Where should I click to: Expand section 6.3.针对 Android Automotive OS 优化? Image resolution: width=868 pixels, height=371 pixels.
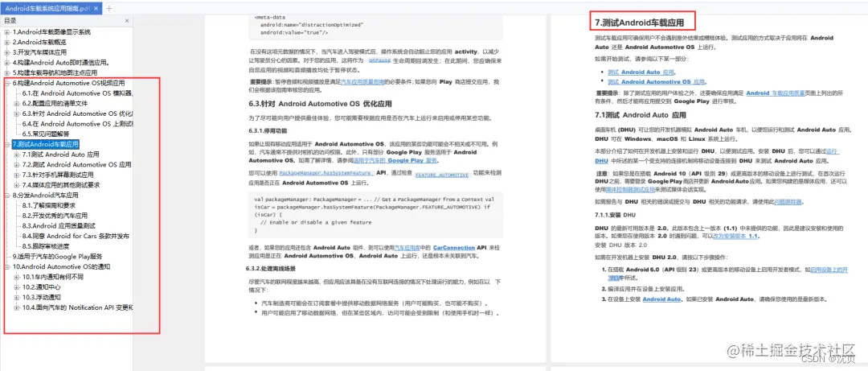click(x=17, y=113)
